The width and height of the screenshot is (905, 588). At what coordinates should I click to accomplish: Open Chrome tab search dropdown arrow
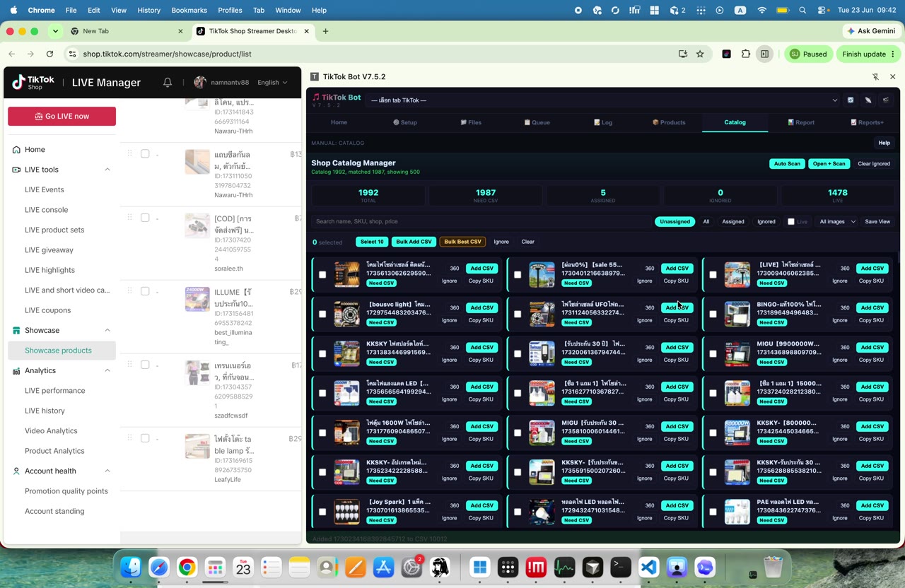click(x=55, y=31)
